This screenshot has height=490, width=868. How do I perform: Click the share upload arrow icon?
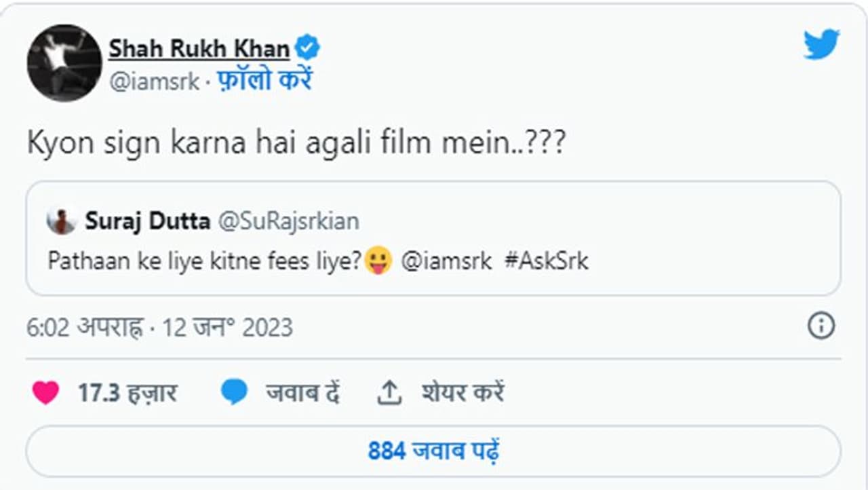click(389, 394)
